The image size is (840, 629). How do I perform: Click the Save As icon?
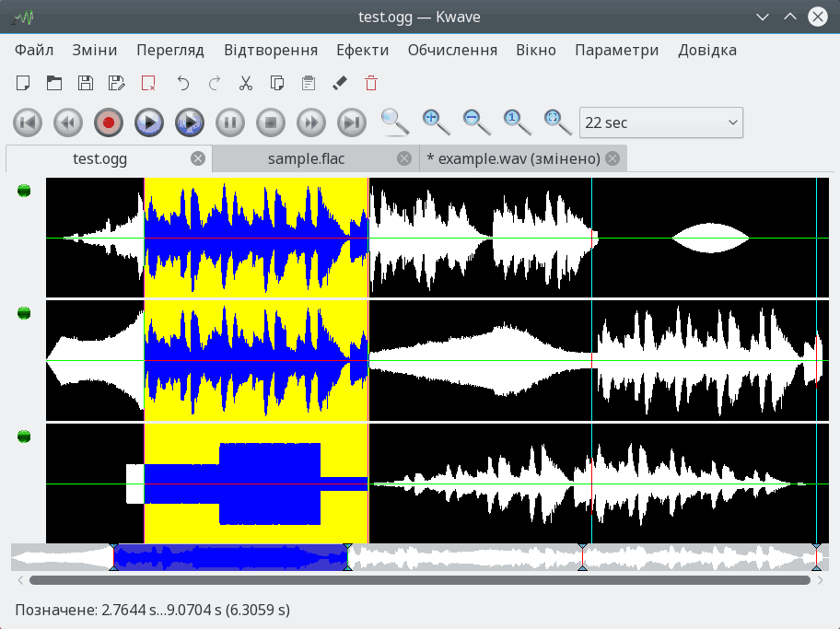click(116, 83)
